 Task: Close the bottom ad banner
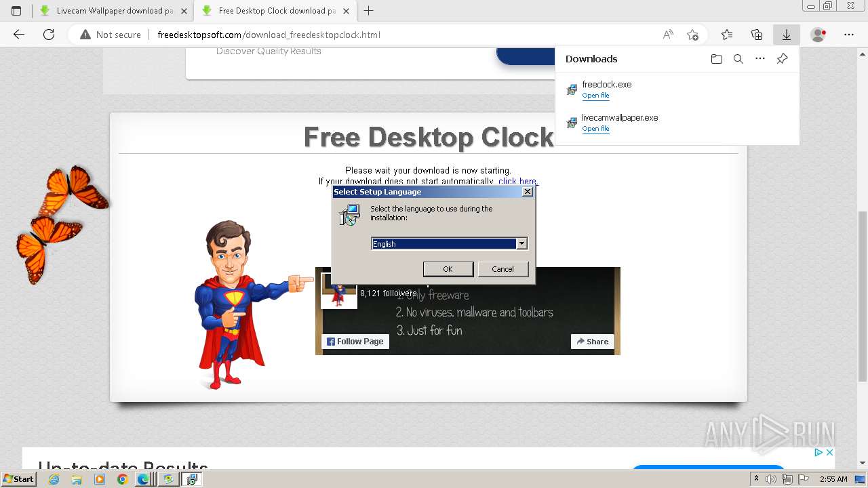(x=829, y=452)
